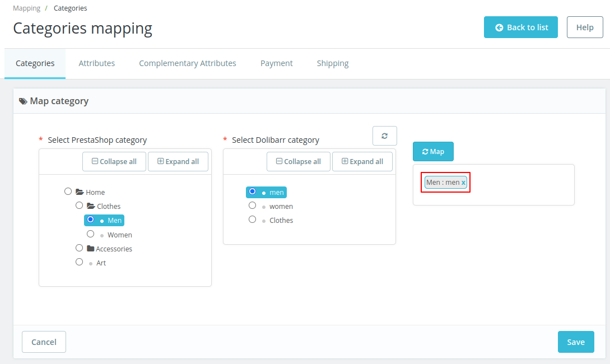
Task: Remove the Men : men mapping tag
Action: pyautogui.click(x=463, y=183)
